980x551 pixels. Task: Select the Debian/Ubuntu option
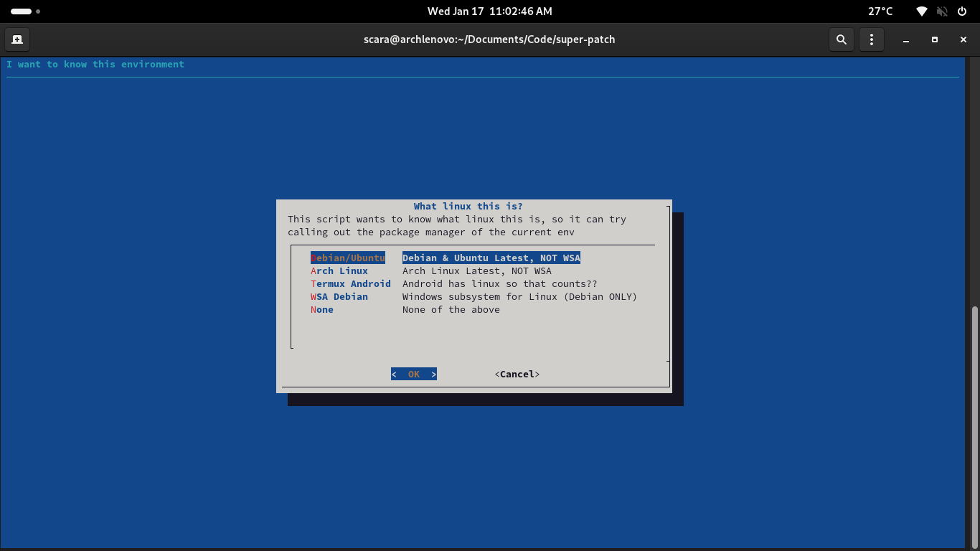[348, 258]
